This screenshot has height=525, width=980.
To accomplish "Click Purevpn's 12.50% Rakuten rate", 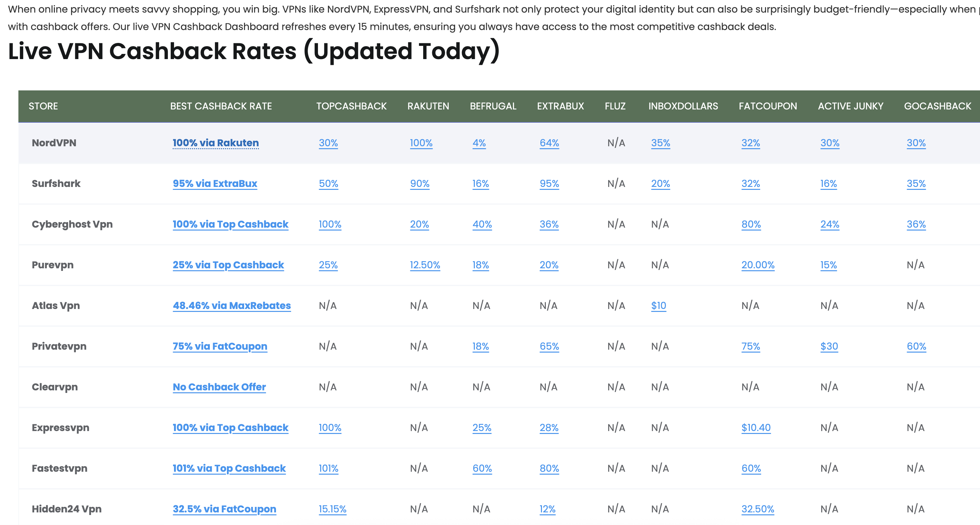I will [x=425, y=265].
